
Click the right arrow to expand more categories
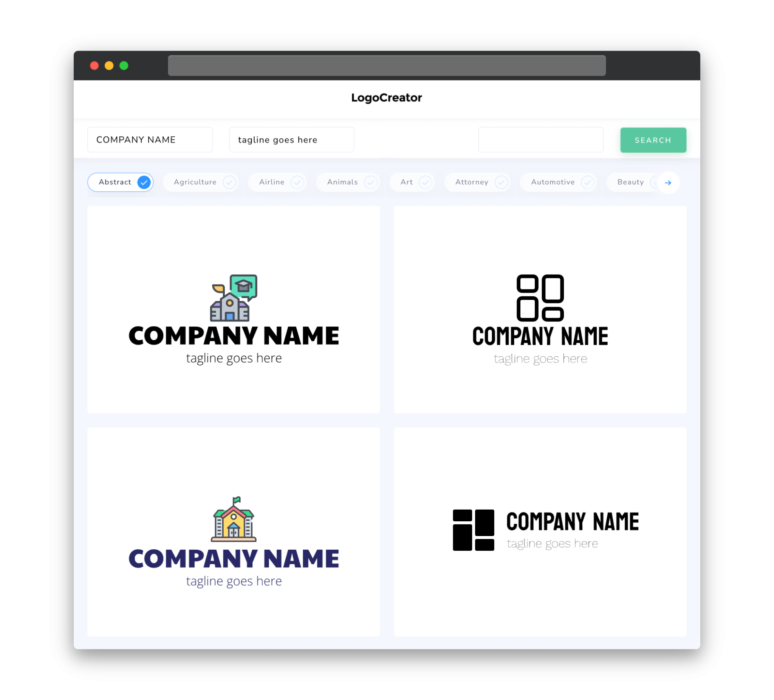click(x=667, y=182)
